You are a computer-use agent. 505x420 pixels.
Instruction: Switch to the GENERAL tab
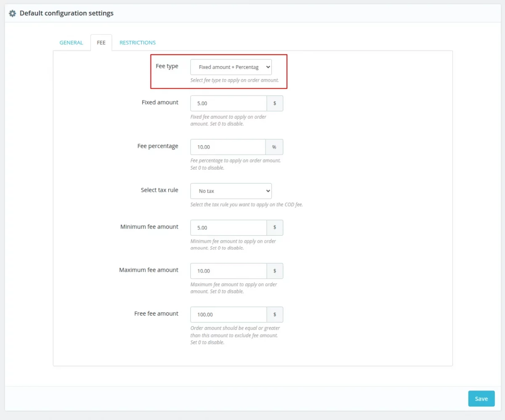(x=71, y=43)
